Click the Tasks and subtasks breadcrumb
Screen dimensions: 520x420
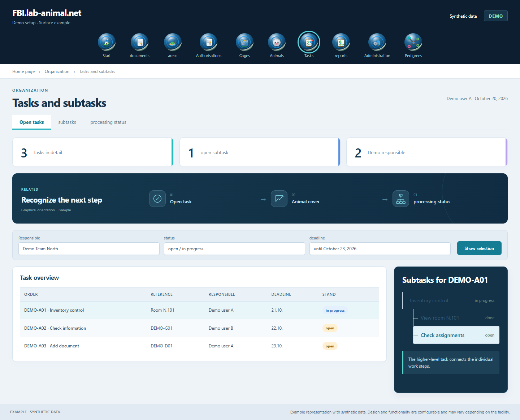[97, 72]
